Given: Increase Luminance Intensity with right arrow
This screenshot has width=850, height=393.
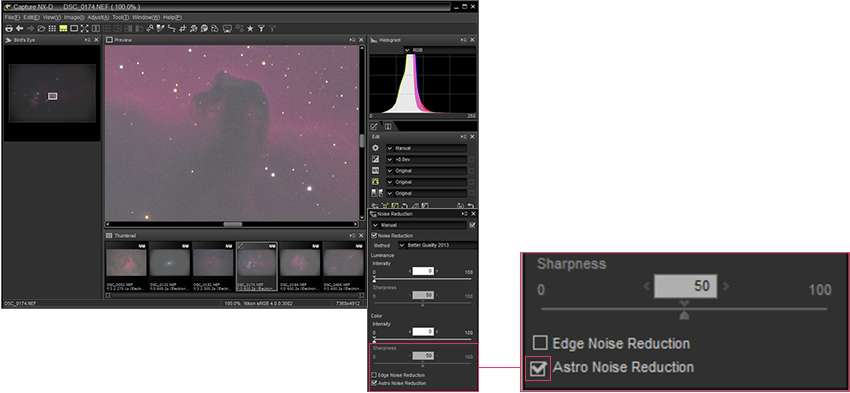Looking at the screenshot, I should (437, 271).
